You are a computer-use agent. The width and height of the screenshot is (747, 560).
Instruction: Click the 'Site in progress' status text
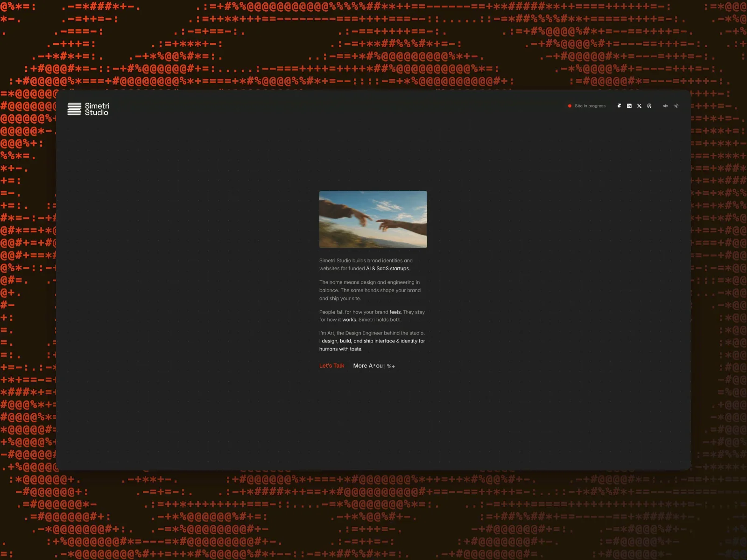pos(590,106)
